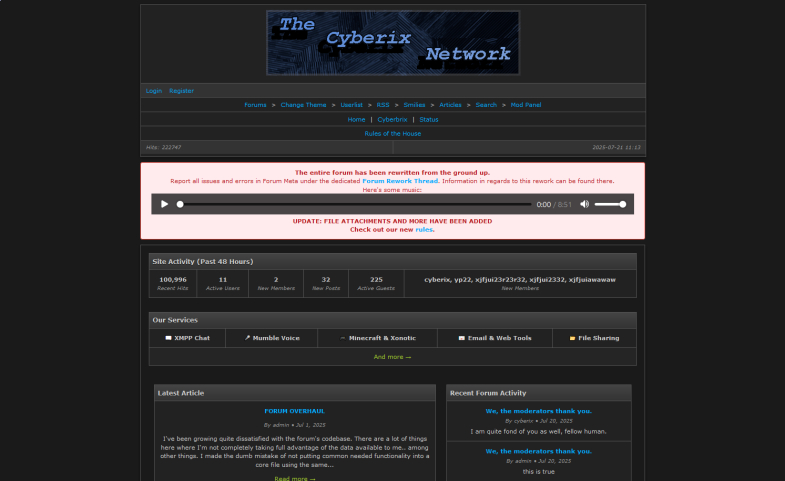The width and height of the screenshot is (785, 481).
Task: Play the audio track
Action: coord(164,204)
